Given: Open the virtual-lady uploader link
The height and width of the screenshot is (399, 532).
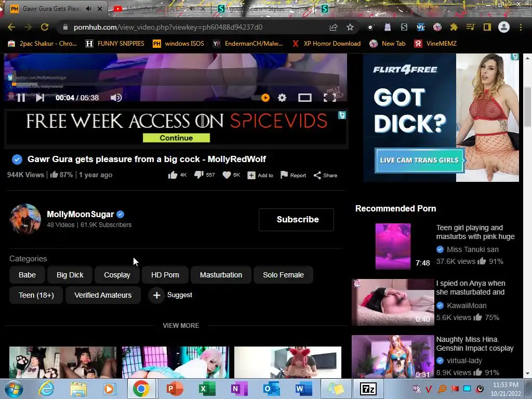Looking at the screenshot, I should 464,361.
